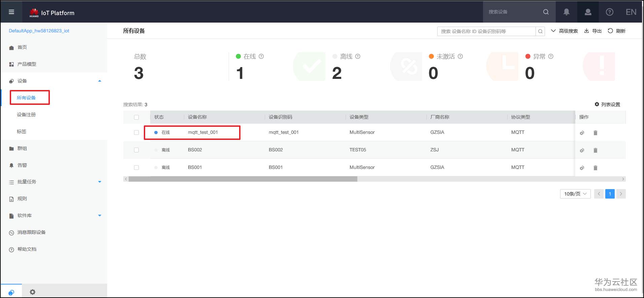Open 标签 in the sidebar
The image size is (644, 298).
(22, 131)
